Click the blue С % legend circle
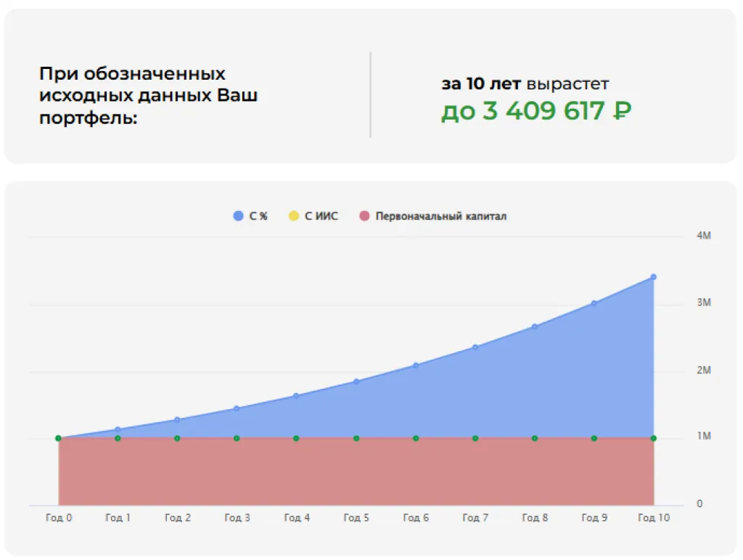 (x=239, y=216)
